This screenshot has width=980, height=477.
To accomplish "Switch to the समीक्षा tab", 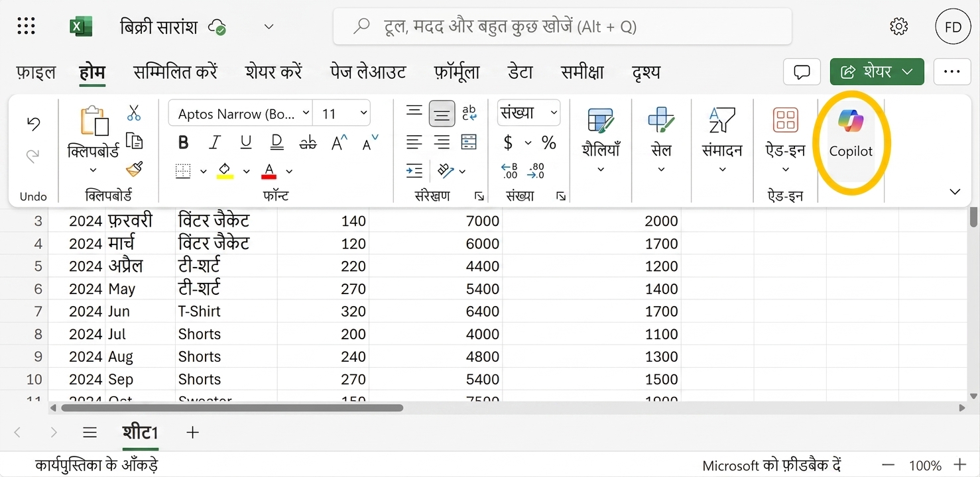I will point(582,72).
